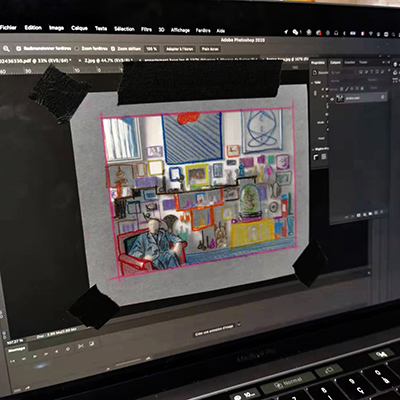Expand arrow beside Créer une animation d'image
This screenshot has height=400, width=400.
239,324
